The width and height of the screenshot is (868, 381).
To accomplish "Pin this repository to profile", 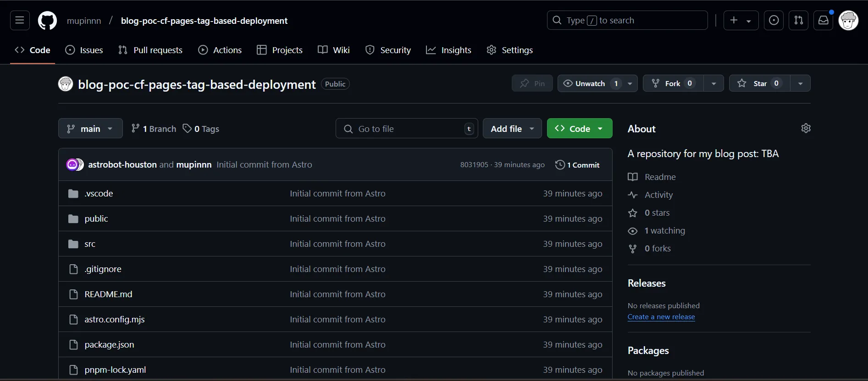I will [x=532, y=83].
